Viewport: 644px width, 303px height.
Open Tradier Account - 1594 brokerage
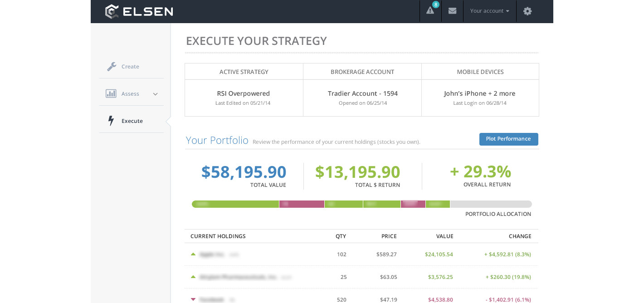click(x=363, y=93)
